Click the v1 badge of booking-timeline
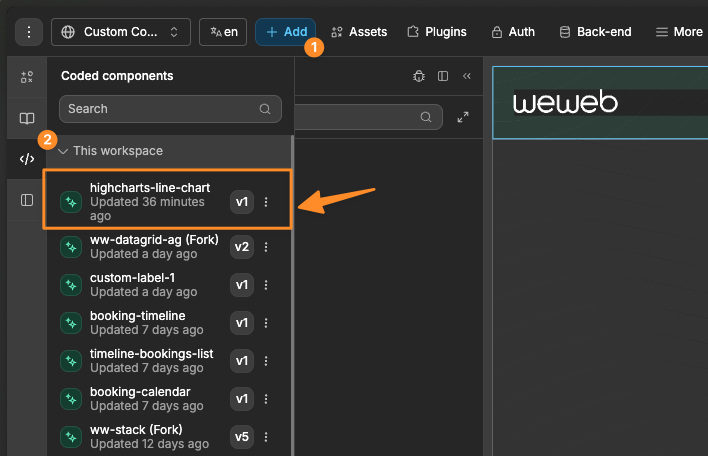 click(242, 323)
